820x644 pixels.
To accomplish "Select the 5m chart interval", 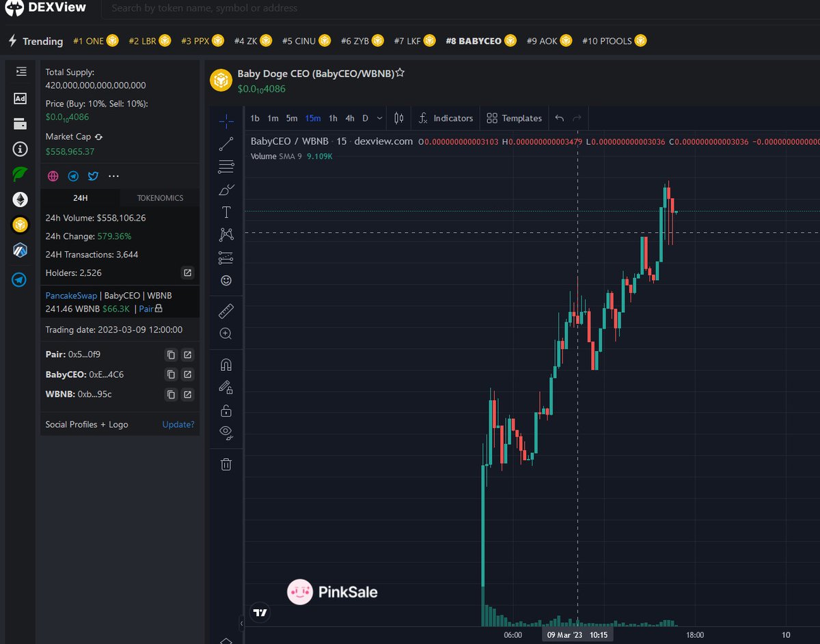I will point(292,118).
